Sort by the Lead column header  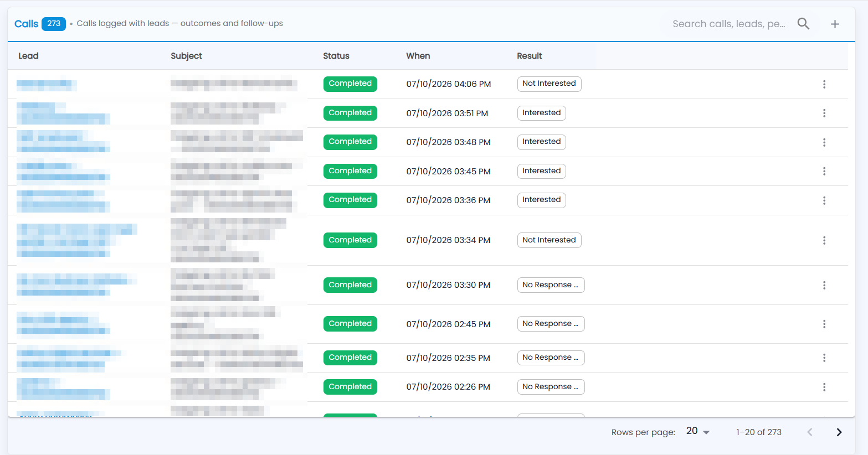point(28,56)
